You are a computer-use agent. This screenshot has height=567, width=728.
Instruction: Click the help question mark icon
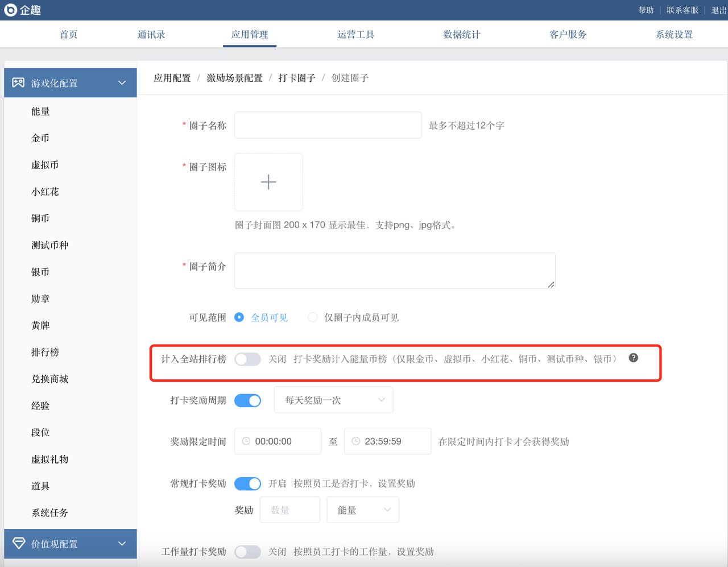point(633,358)
